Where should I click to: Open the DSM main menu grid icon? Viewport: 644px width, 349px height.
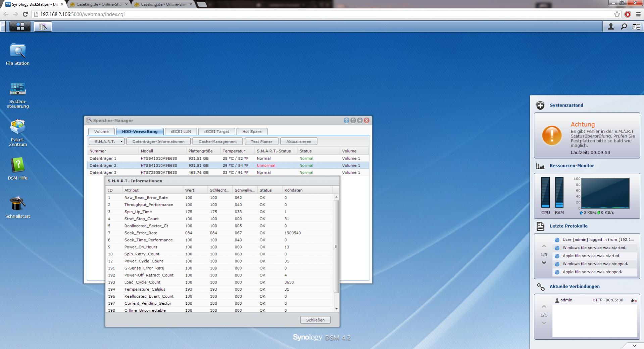[20, 27]
